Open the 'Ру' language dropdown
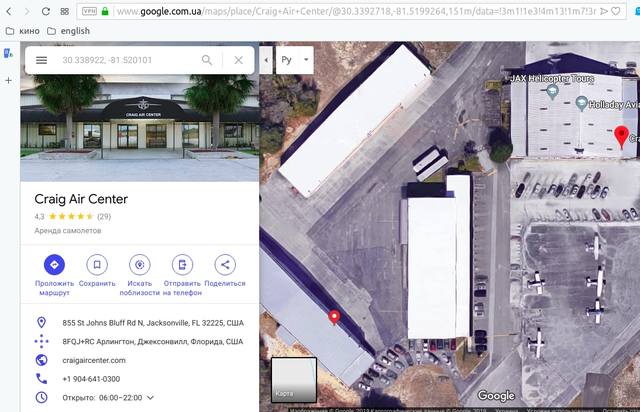The width and height of the screenshot is (640, 412). pyautogui.click(x=295, y=60)
